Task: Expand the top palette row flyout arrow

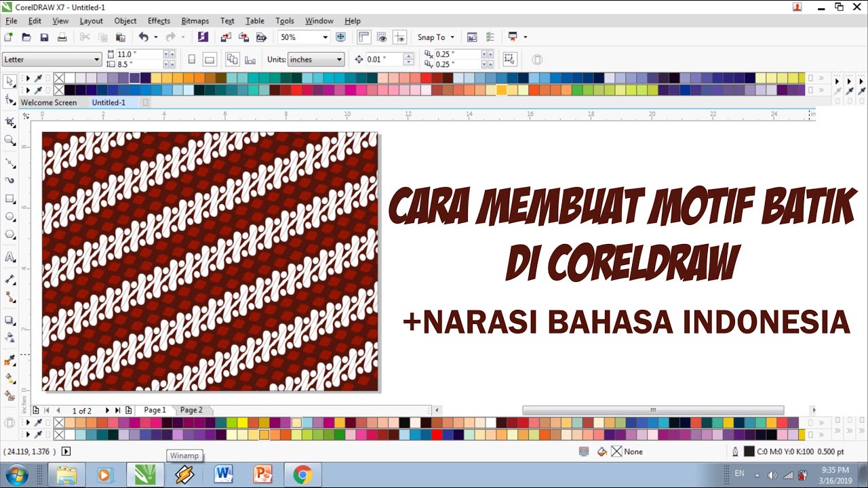Action: [x=26, y=78]
